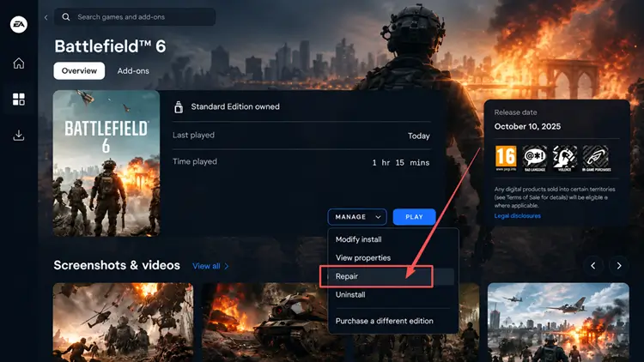The height and width of the screenshot is (362, 644).
Task: Click the Standard Edition owned text
Action: coord(235,106)
